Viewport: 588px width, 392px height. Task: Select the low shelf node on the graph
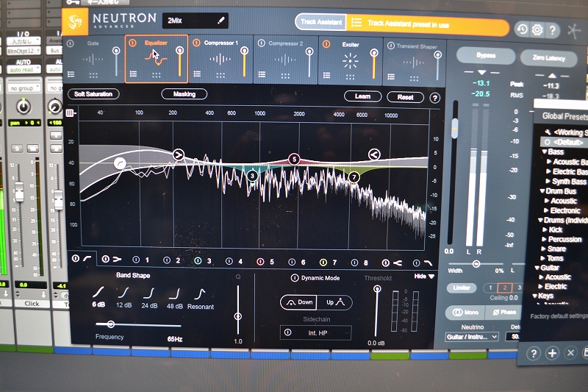[179, 154]
